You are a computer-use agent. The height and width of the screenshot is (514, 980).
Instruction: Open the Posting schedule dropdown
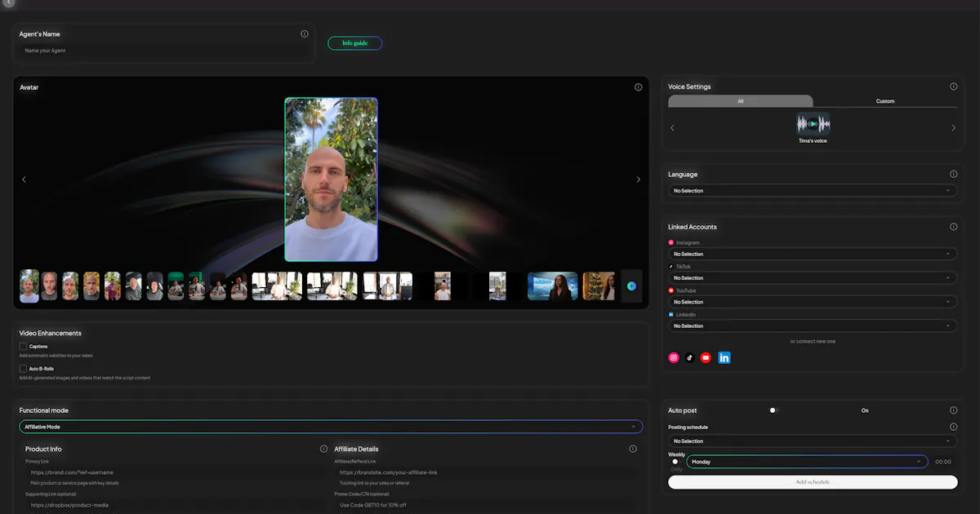813,441
